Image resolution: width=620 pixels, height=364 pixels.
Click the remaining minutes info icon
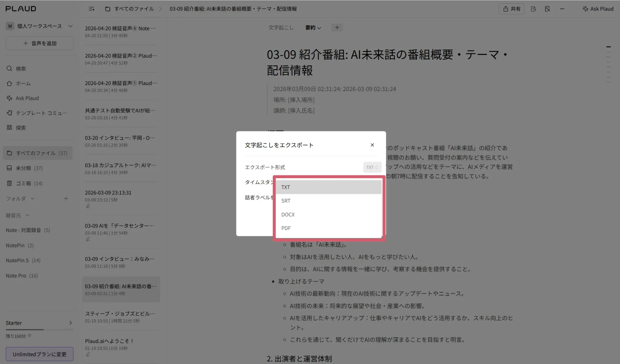point(30,336)
